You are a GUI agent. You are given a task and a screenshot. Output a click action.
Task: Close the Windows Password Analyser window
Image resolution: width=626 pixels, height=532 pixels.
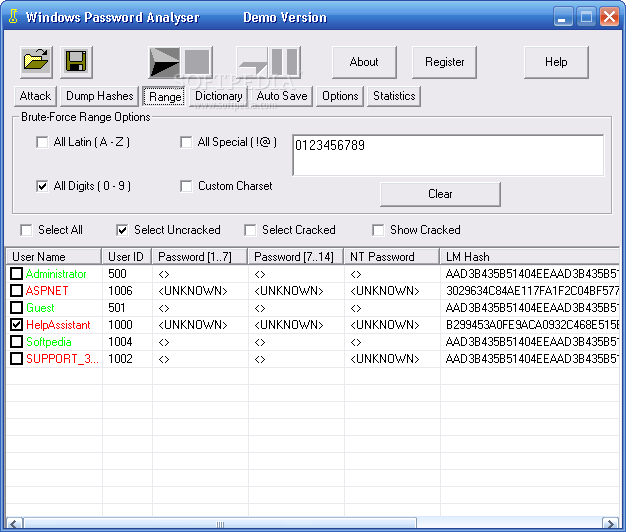pyautogui.click(x=609, y=17)
